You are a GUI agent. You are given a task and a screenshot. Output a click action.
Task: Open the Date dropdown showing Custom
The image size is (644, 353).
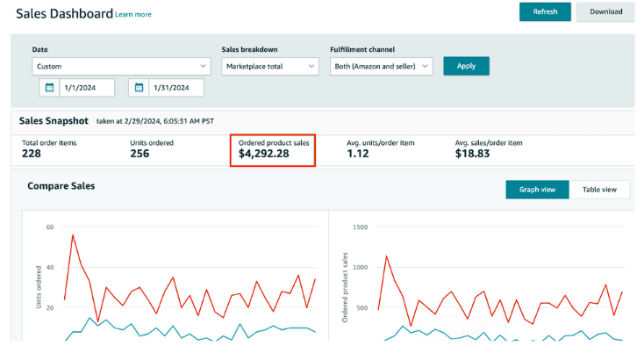click(x=121, y=66)
